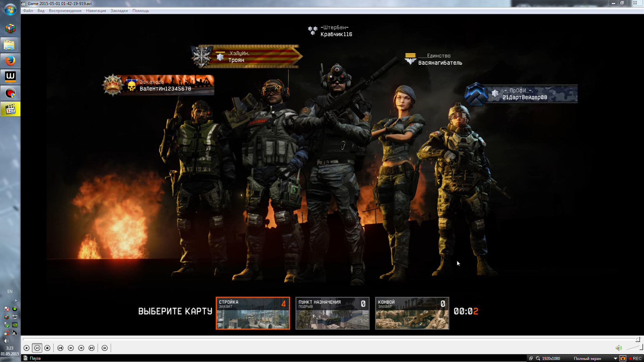Click the fast-forward (increase speed) button
The height and width of the screenshot is (362, 644).
point(81,348)
